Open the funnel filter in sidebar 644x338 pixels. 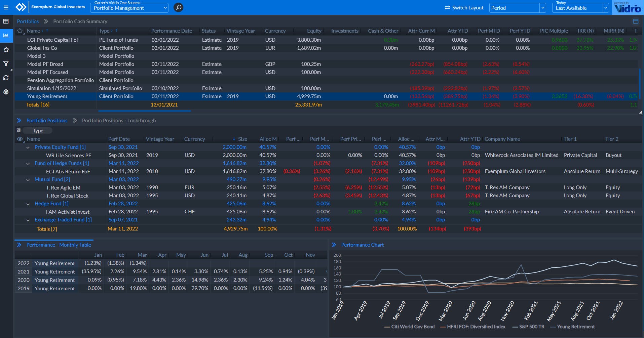click(x=6, y=64)
